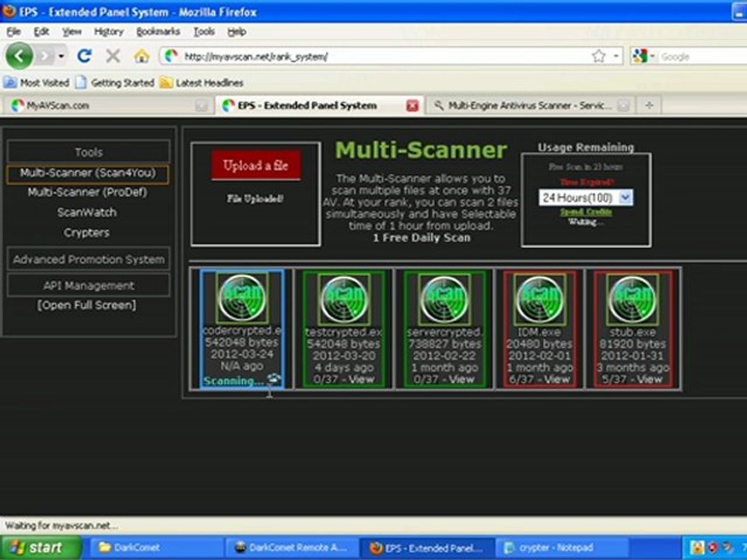This screenshot has height=560, width=747.
Task: Click the Google search engine icon
Action: [x=640, y=56]
